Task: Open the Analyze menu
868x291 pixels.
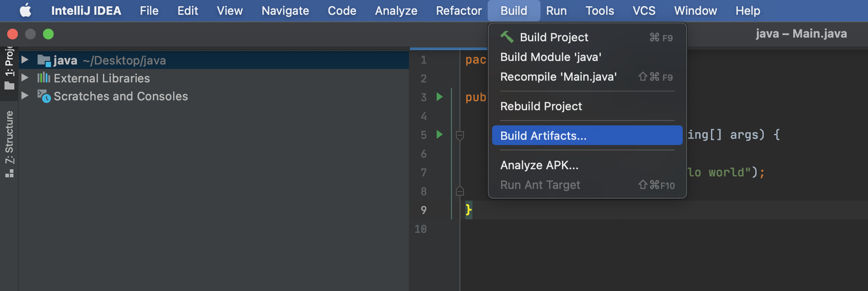Action: point(396,10)
